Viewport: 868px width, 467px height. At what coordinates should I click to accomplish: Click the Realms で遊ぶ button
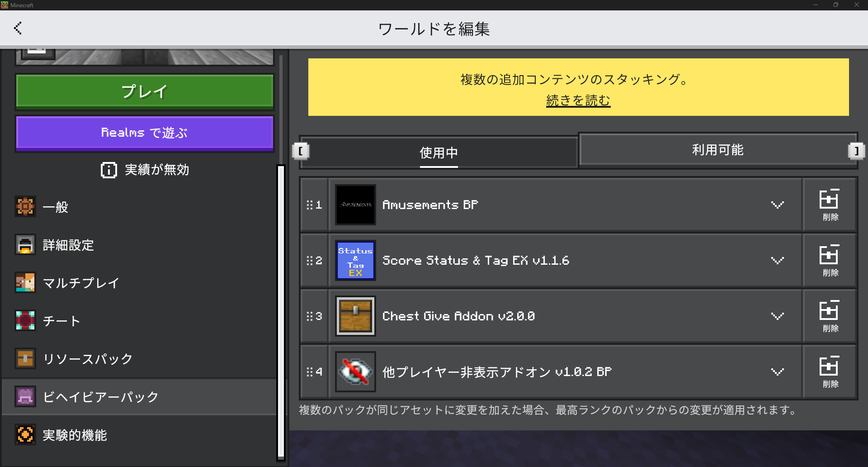(x=145, y=133)
